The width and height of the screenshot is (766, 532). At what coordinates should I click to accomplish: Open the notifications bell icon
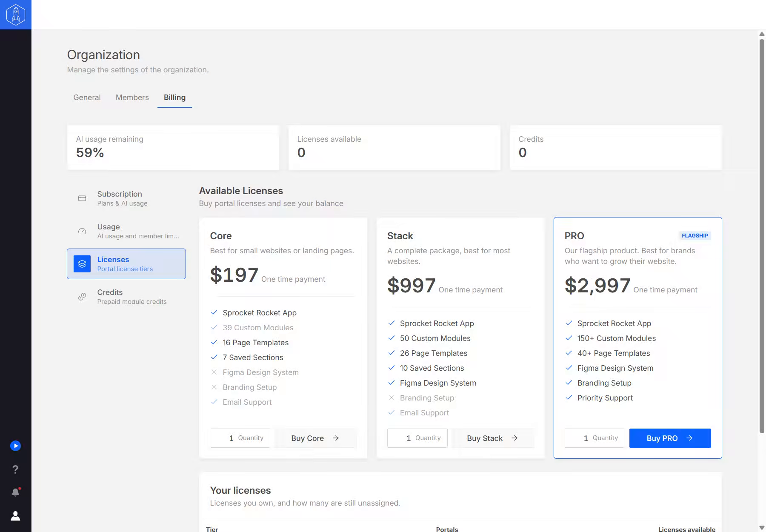pos(16,492)
